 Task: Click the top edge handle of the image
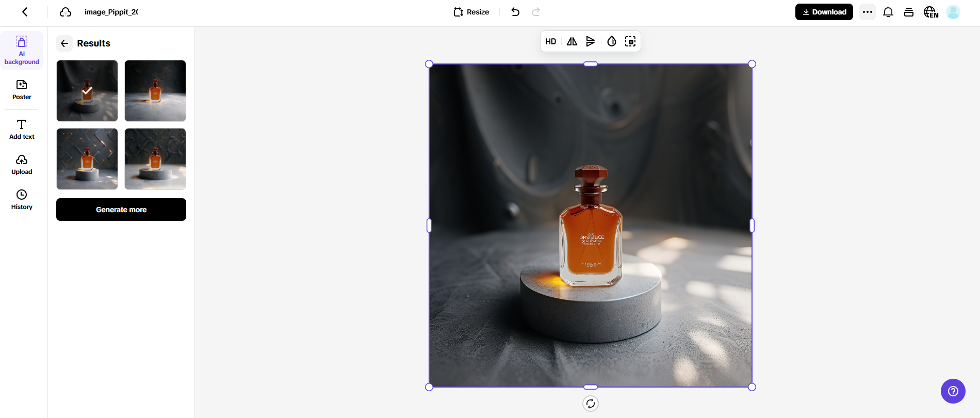[591, 64]
